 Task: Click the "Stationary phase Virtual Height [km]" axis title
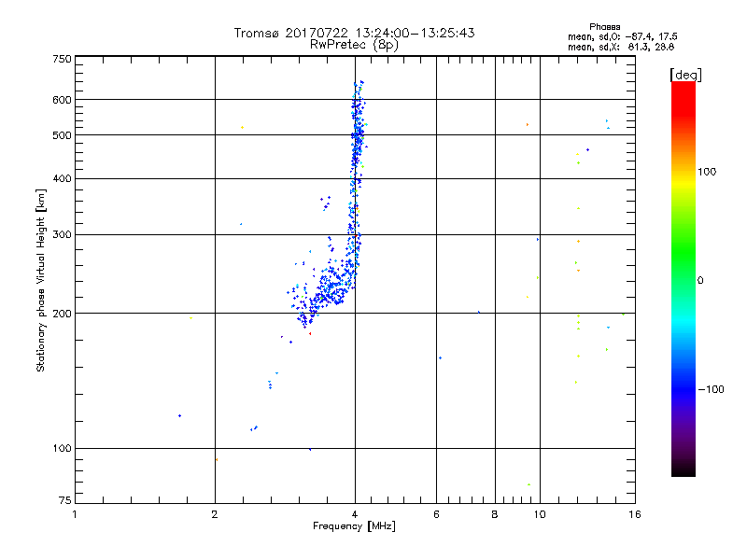tap(41, 280)
